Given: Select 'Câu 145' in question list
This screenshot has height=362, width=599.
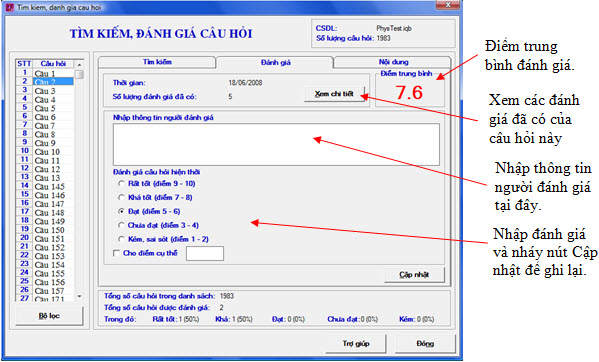Looking at the screenshot, I should click(x=50, y=187).
